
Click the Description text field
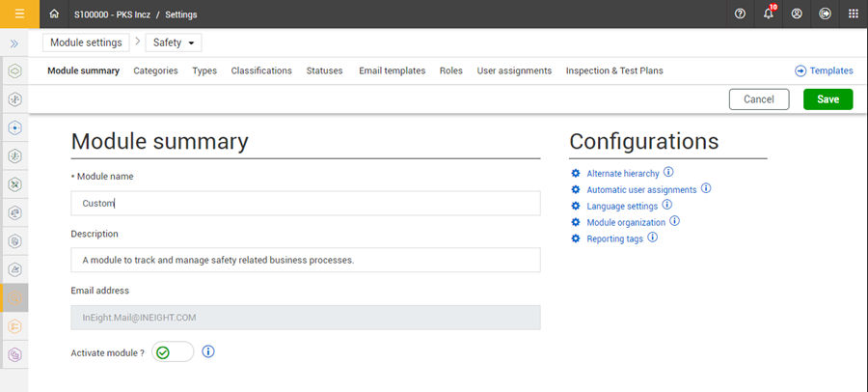(x=305, y=260)
